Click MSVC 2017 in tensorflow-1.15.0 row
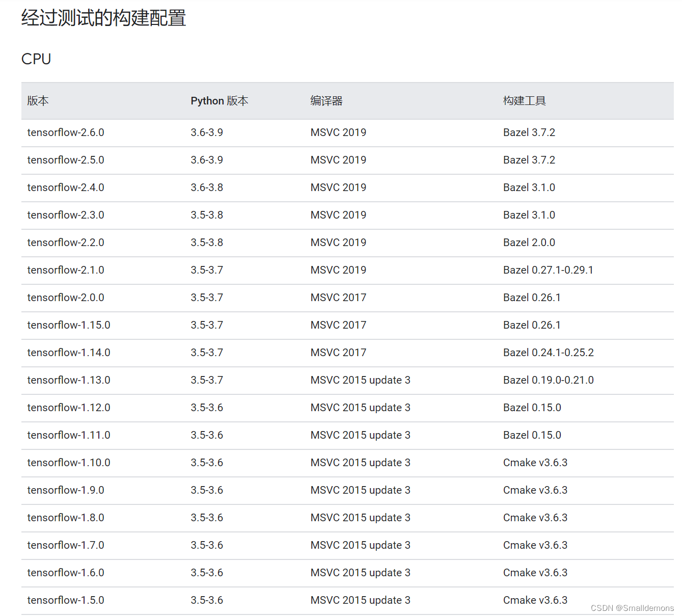682x616 pixels. (x=338, y=325)
